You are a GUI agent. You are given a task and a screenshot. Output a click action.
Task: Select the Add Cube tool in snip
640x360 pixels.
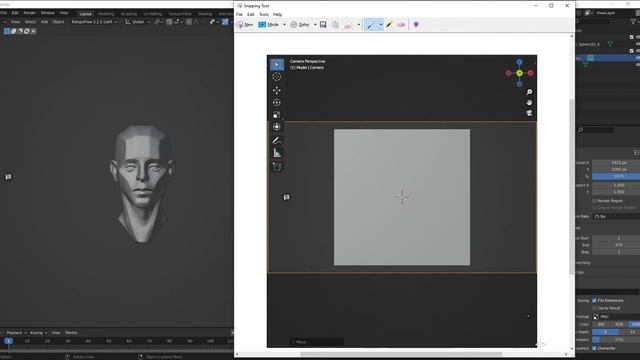(x=277, y=167)
